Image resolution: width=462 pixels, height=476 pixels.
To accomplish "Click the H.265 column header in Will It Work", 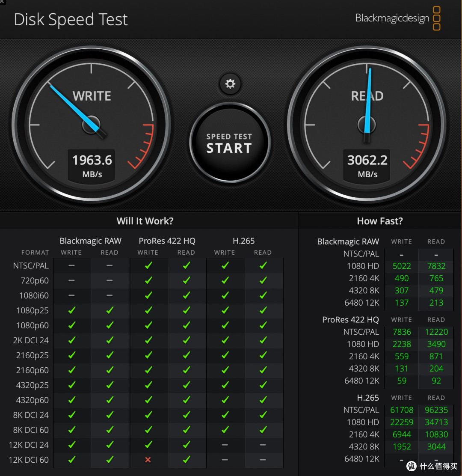I will click(243, 241).
